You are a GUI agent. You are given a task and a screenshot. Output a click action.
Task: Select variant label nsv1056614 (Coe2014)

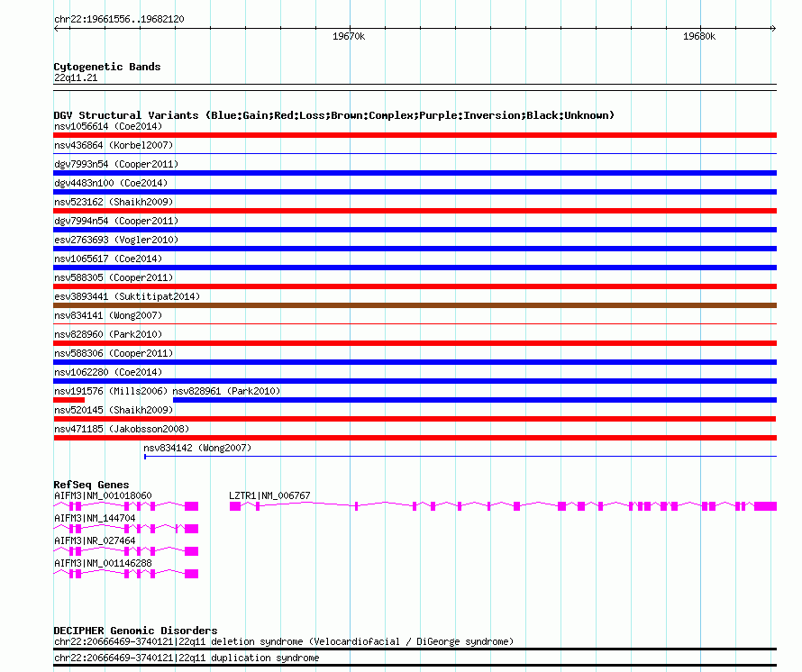pos(108,126)
